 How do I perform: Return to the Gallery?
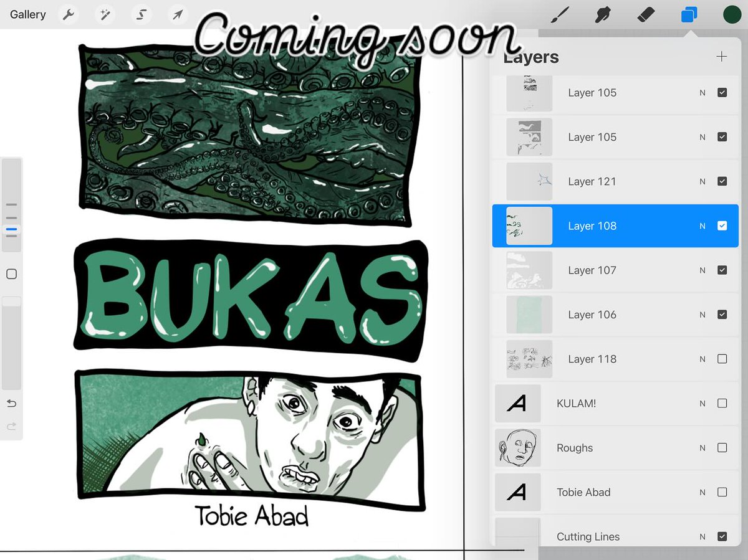coord(27,14)
